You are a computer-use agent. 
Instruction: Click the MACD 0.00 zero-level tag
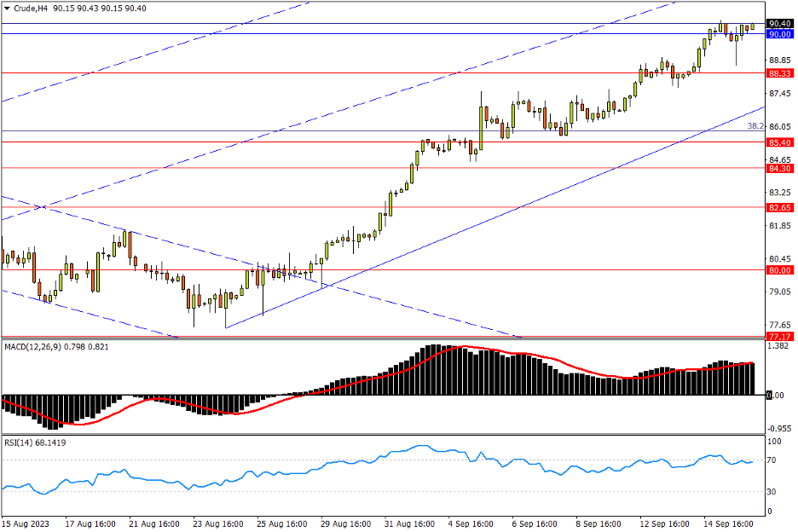pyautogui.click(x=775, y=396)
